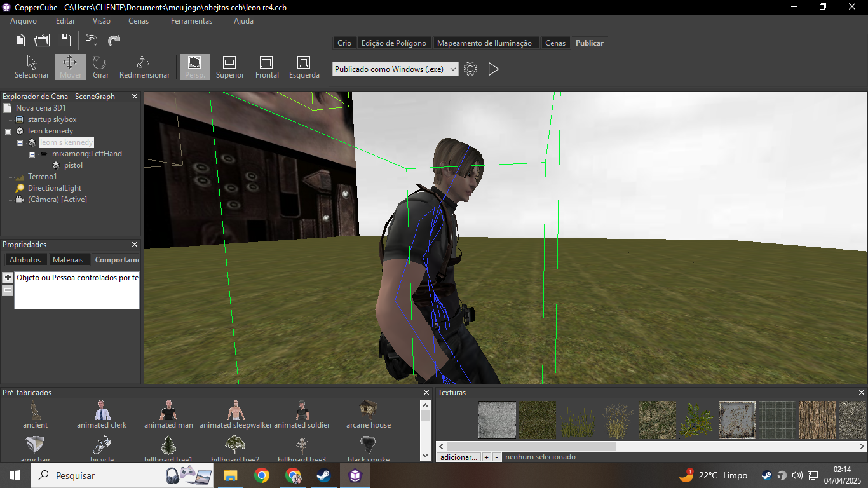
Task: Open the Windows Start menu
Action: (15, 475)
